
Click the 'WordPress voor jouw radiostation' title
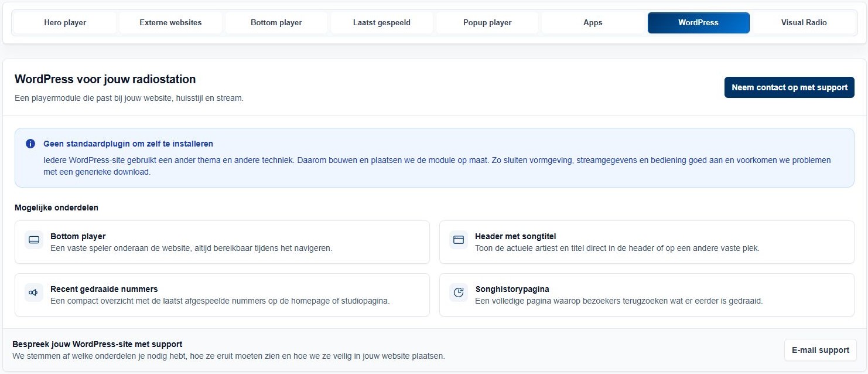[105, 79]
